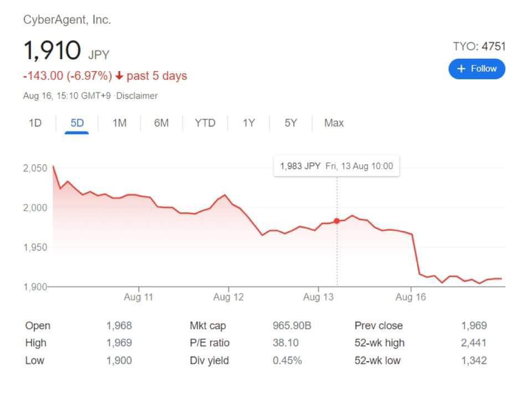The height and width of the screenshot is (397, 532).
Task: Click the Aug 12 axis label
Action: pos(228,297)
